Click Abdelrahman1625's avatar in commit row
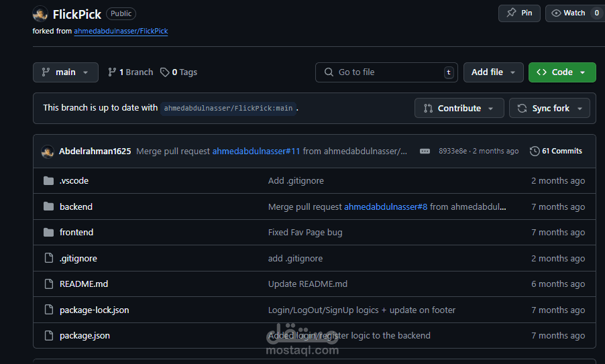 click(48, 151)
